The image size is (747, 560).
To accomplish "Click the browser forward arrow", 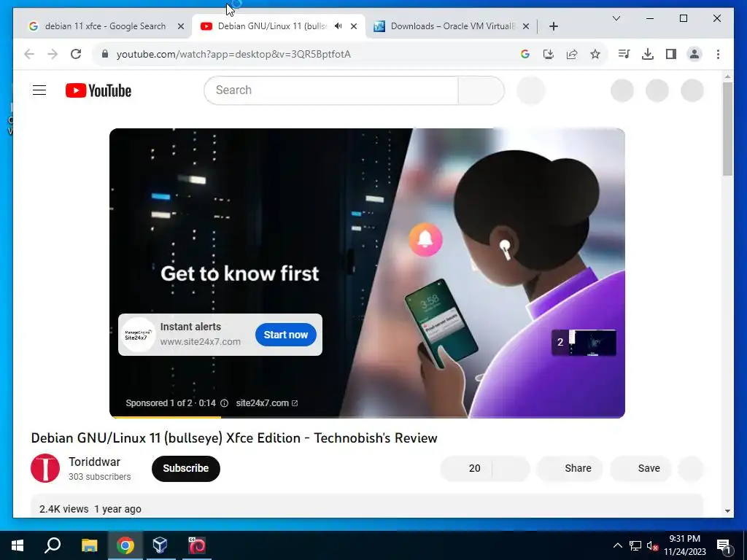I will [x=53, y=54].
